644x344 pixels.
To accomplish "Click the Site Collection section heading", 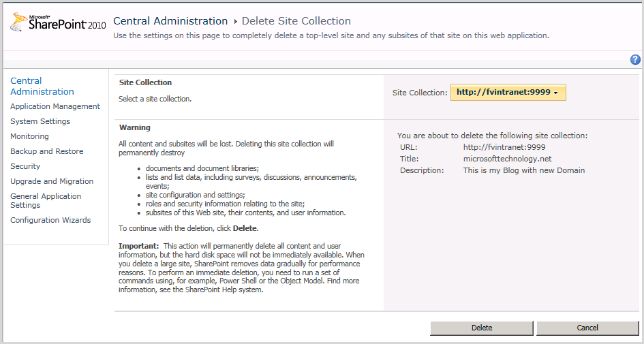I will (x=145, y=82).
